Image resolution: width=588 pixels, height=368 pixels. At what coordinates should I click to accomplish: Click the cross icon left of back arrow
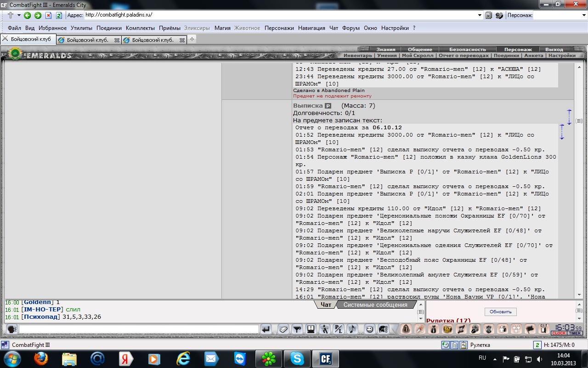[x=11, y=15]
